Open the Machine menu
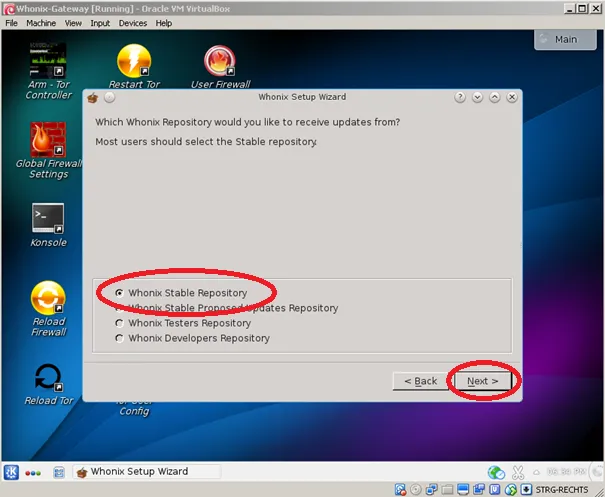 pos(41,23)
